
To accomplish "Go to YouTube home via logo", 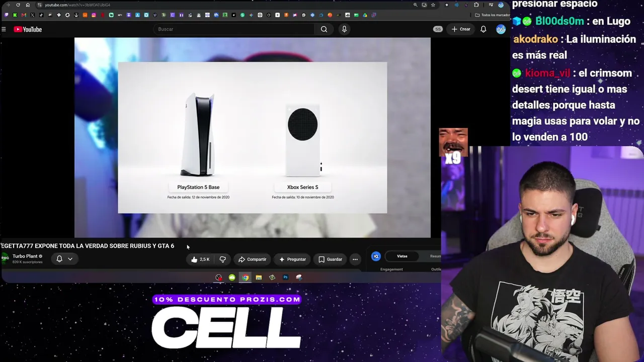I will pyautogui.click(x=28, y=29).
